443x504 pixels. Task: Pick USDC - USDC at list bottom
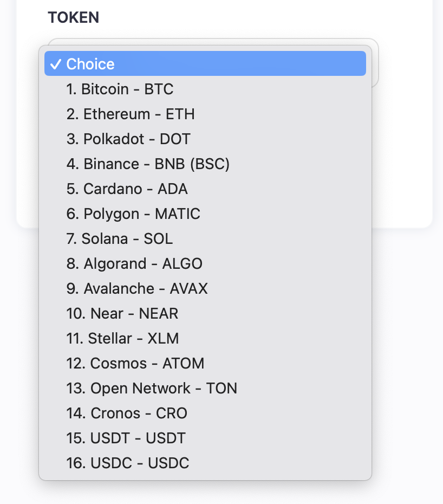point(128,463)
